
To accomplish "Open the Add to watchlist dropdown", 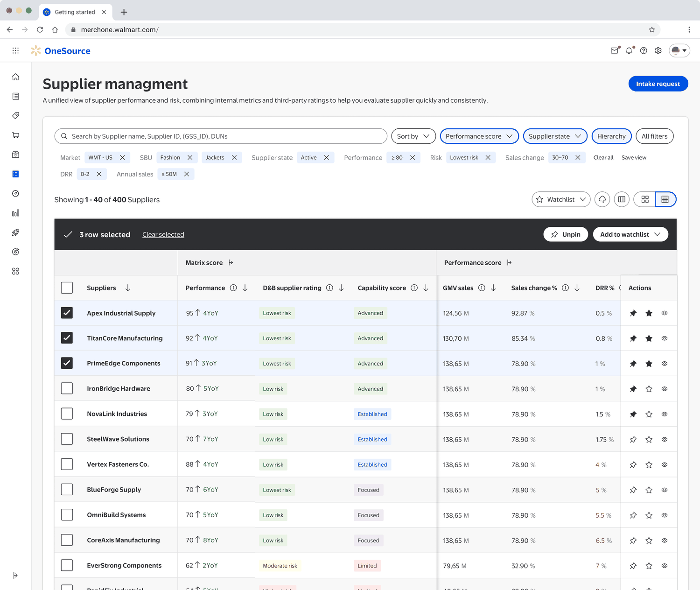I will (630, 234).
